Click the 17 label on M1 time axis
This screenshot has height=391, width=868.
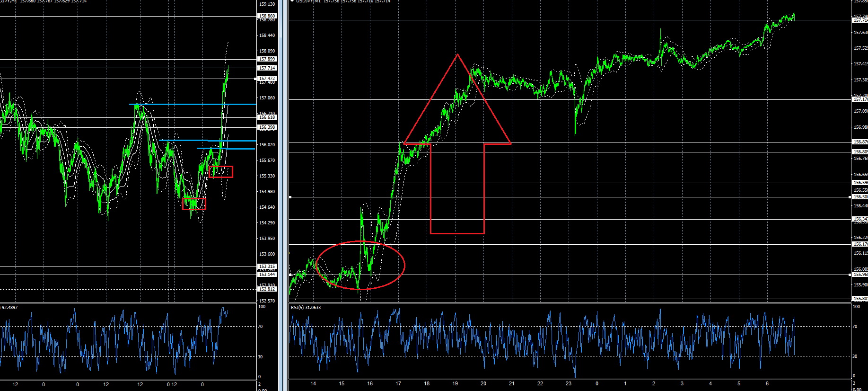click(398, 384)
